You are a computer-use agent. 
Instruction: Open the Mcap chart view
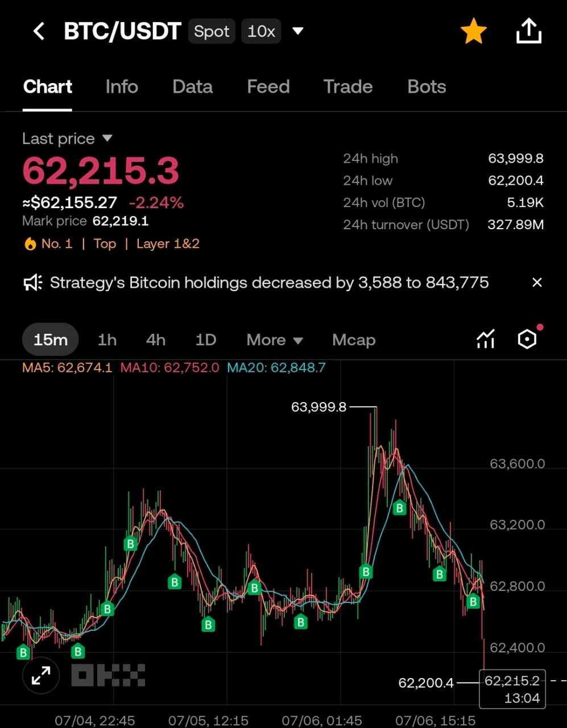[354, 340]
